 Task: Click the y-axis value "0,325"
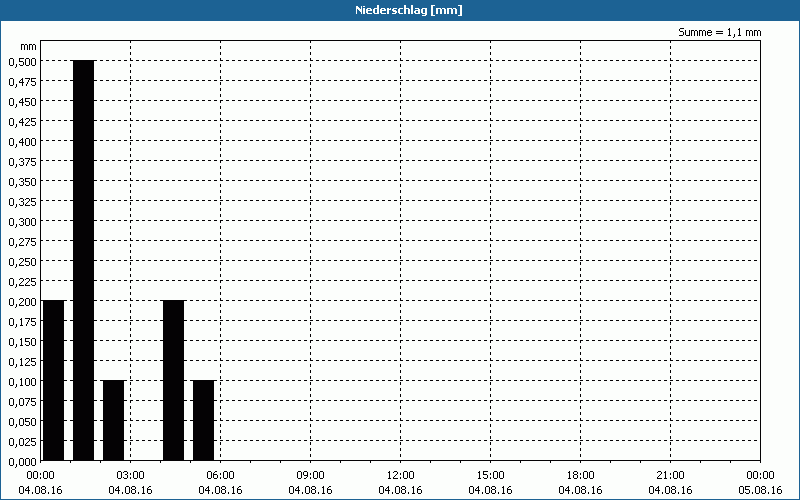point(22,202)
